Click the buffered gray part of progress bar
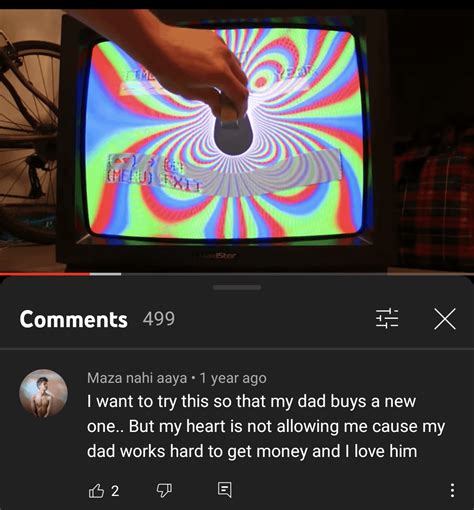Screen dimensions: 474x510 [x=106, y=274]
